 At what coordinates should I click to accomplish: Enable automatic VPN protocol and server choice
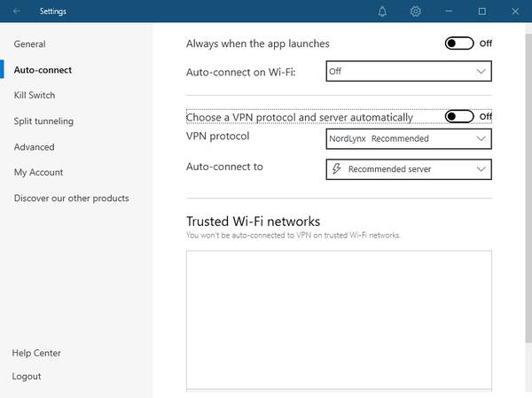[x=459, y=116]
